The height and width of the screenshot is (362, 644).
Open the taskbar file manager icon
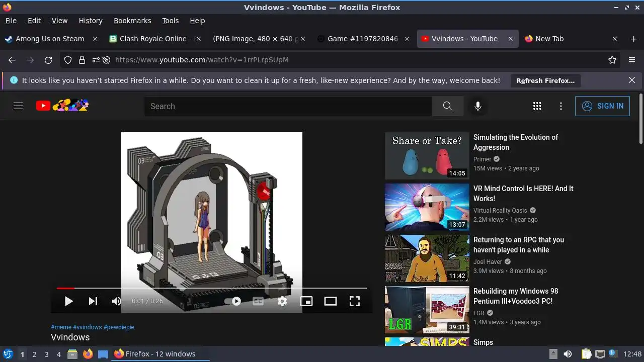coord(72,354)
